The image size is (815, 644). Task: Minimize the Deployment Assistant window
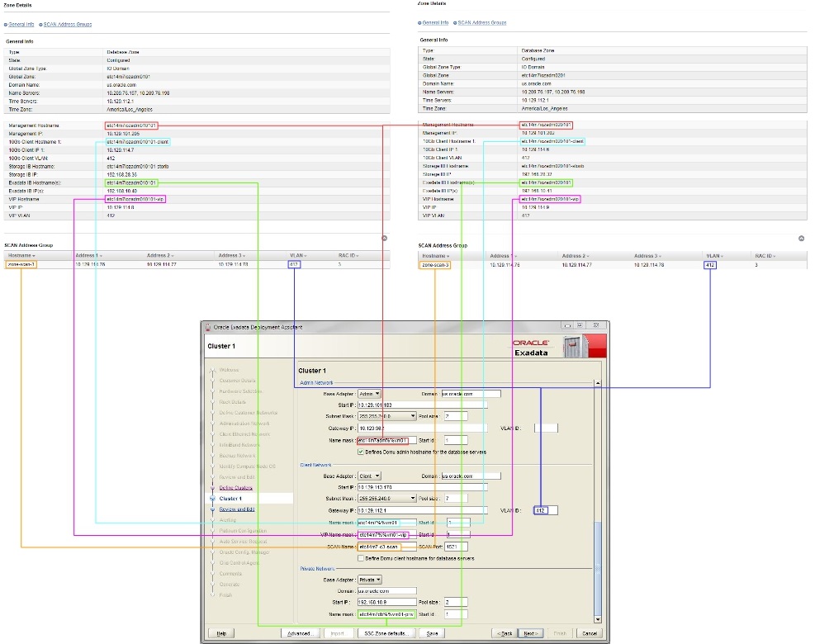coord(567,325)
